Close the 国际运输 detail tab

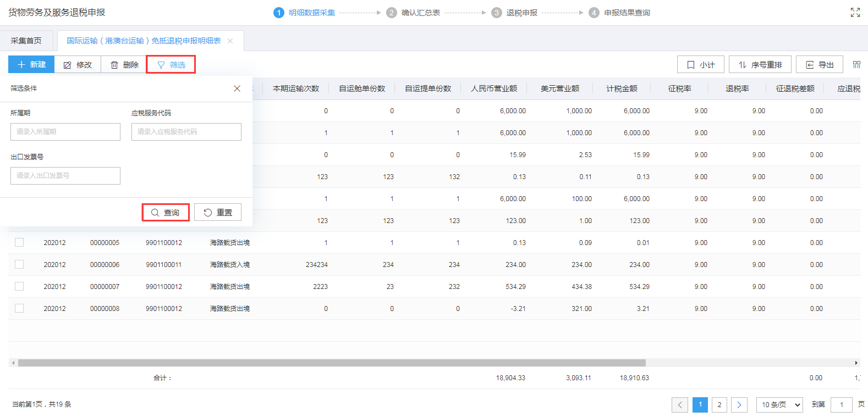pos(230,41)
